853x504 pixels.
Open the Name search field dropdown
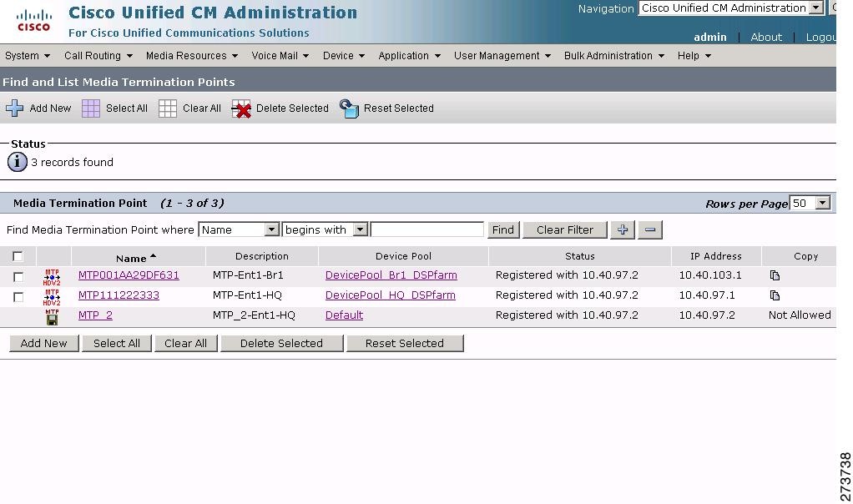[239, 230]
